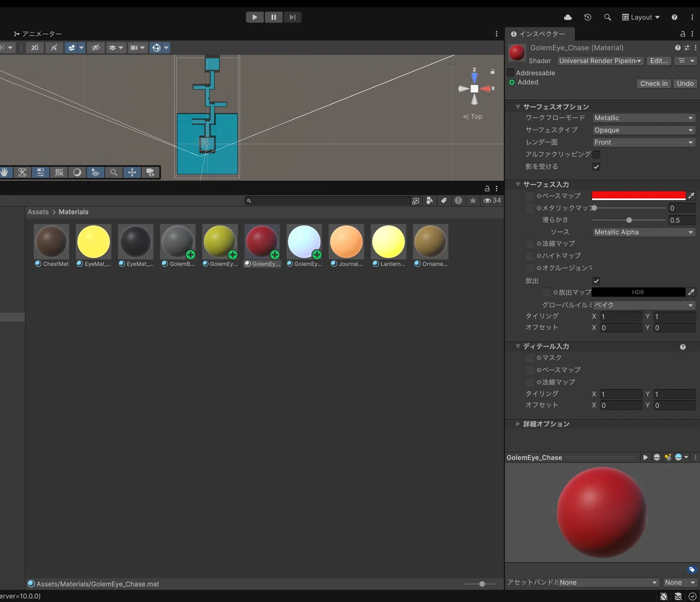Open search by label tag icon
The width and height of the screenshot is (700, 602).
[x=444, y=201]
